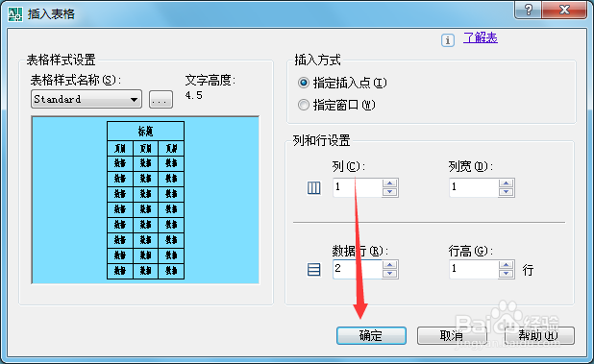Click the 列(C) column count field
The height and width of the screenshot is (364, 594).
tap(358, 187)
